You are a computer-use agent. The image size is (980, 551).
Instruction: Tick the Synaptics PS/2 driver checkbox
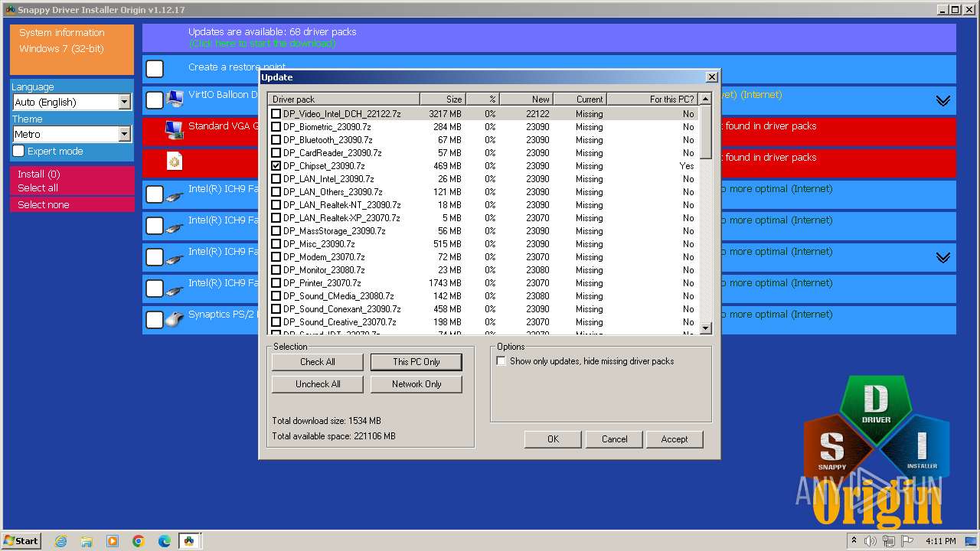(155, 320)
